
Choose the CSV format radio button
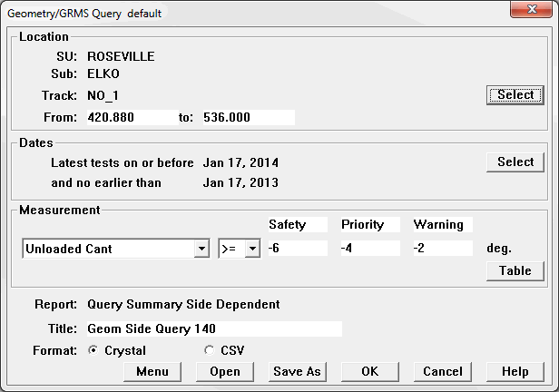point(210,350)
